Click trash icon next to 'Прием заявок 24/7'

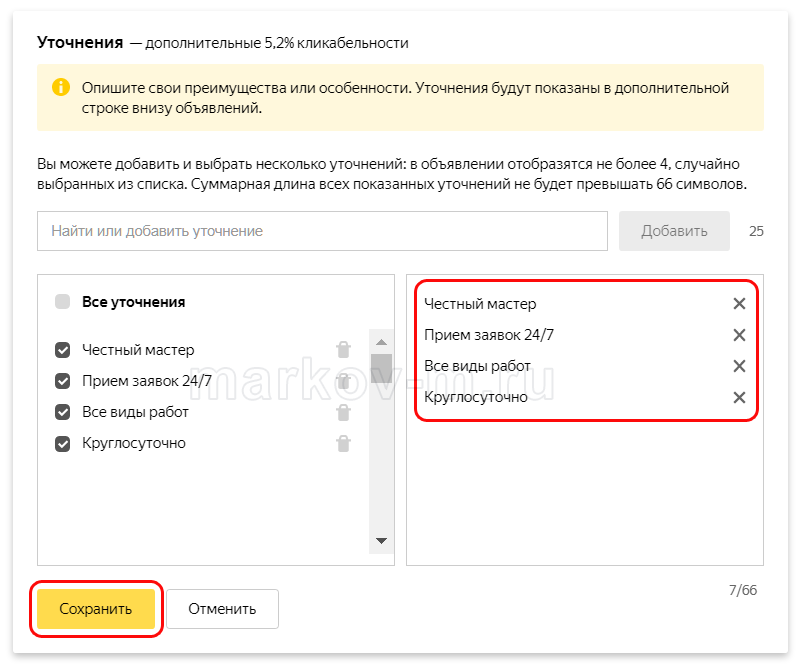[343, 381]
